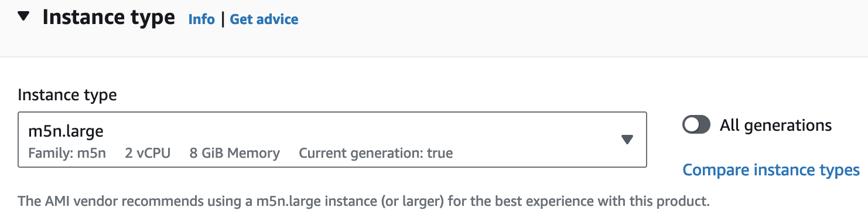Open the Compare instance types link
Viewport: 868px width, 217px height.
pyautogui.click(x=771, y=170)
